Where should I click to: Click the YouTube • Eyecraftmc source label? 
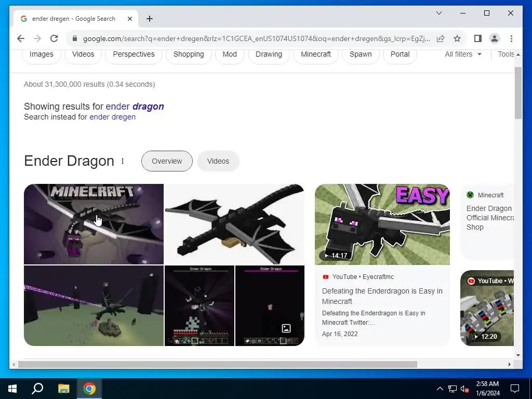(x=363, y=277)
